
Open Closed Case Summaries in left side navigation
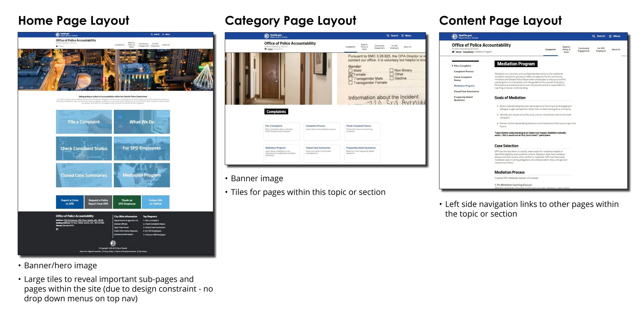tap(466, 91)
